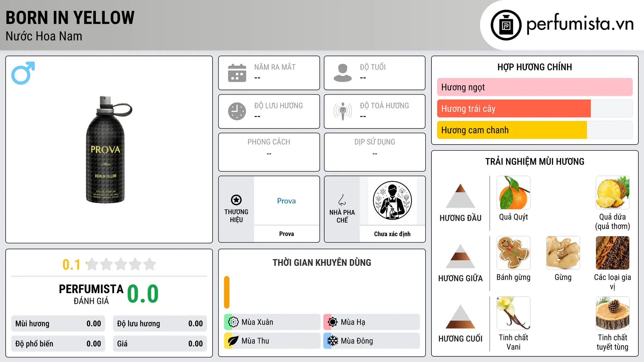Select the Mùa Đông season bar
This screenshot has width=644, height=362.
372,341
